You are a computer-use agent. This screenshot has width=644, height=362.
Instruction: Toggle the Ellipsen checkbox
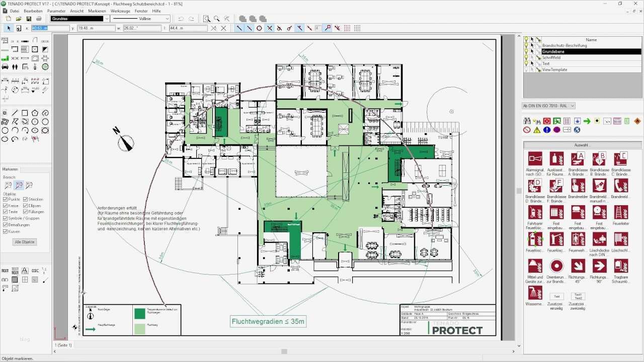25,206
